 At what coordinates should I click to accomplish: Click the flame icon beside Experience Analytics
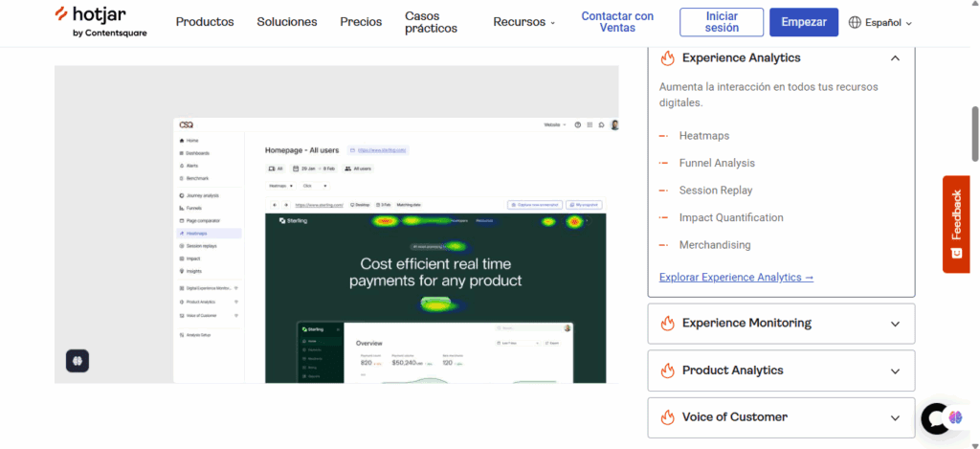(667, 58)
